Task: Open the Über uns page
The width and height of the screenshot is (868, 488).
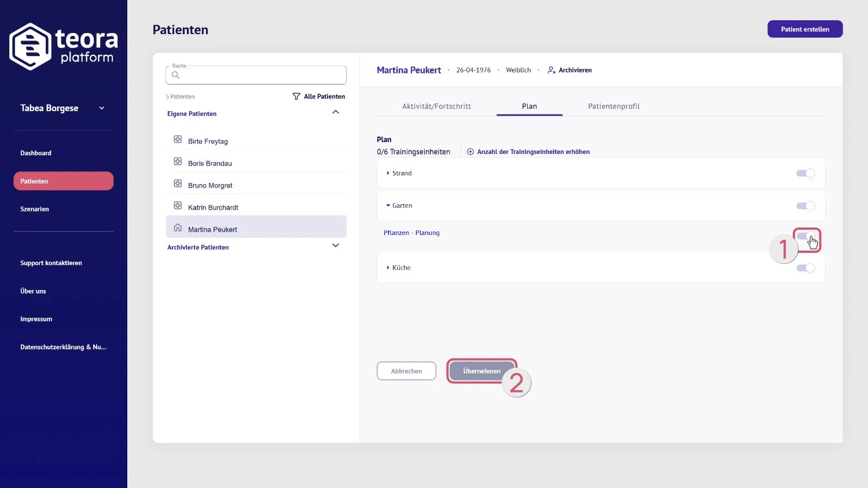Action: tap(33, 291)
